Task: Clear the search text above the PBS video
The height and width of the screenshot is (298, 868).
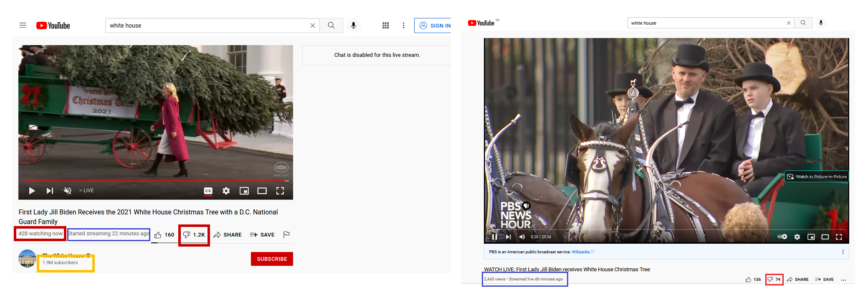Action: point(789,23)
